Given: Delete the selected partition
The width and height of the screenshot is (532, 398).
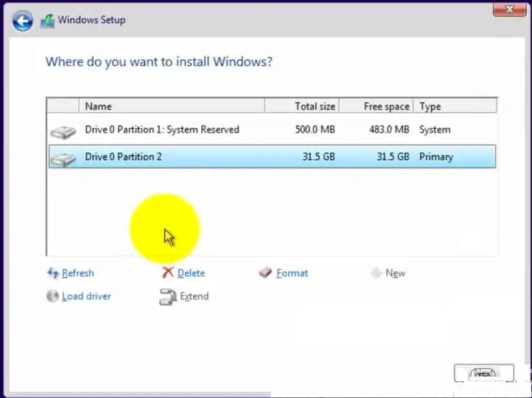Looking at the screenshot, I should click(191, 273).
